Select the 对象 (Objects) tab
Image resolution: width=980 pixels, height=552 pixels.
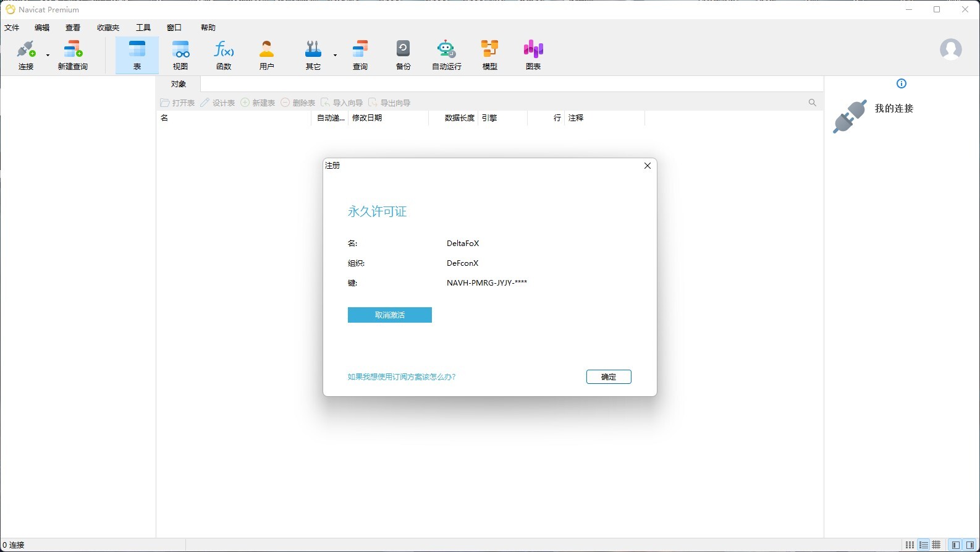click(179, 84)
